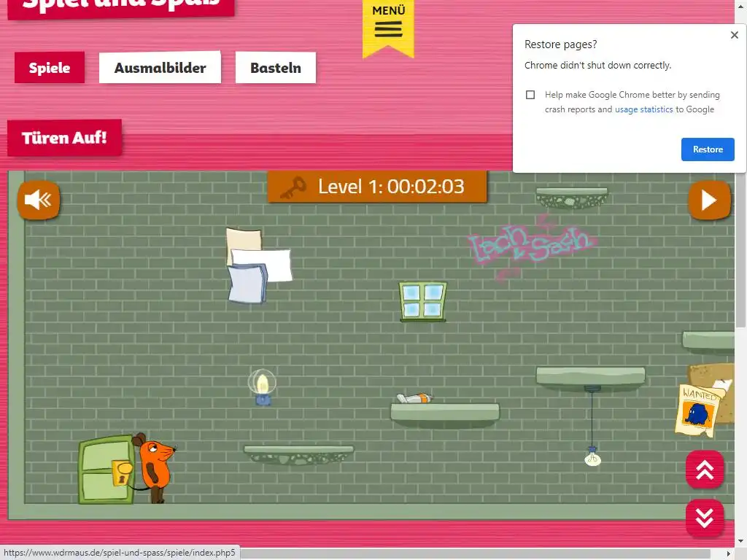Click the key icon in level banner

pos(293,187)
